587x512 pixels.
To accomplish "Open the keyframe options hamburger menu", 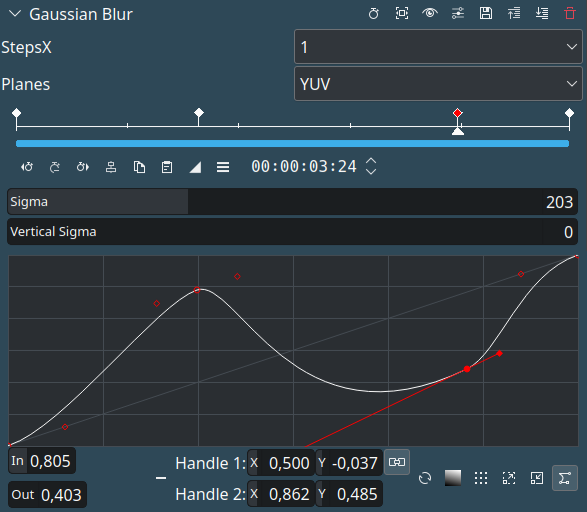I will 223,167.
